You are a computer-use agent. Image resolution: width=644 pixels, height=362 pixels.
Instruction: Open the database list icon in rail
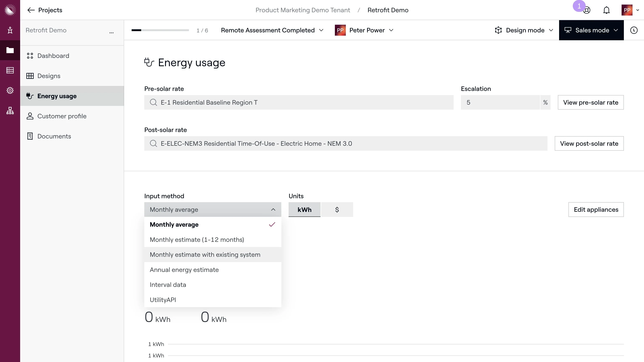coord(10,70)
